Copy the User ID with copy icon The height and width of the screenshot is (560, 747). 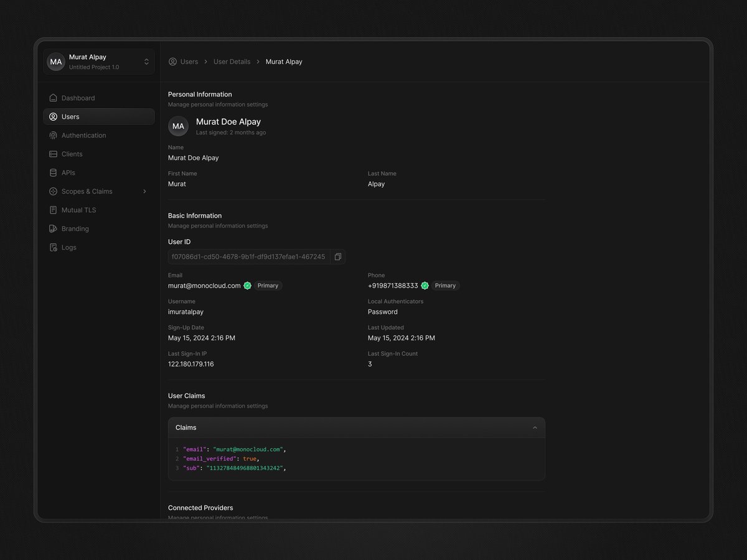coord(338,257)
